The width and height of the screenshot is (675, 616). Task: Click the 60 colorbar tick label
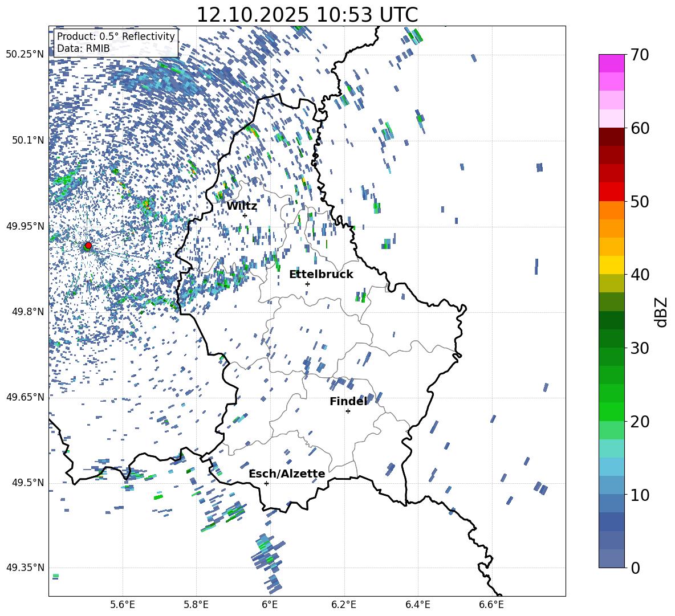[x=640, y=128]
